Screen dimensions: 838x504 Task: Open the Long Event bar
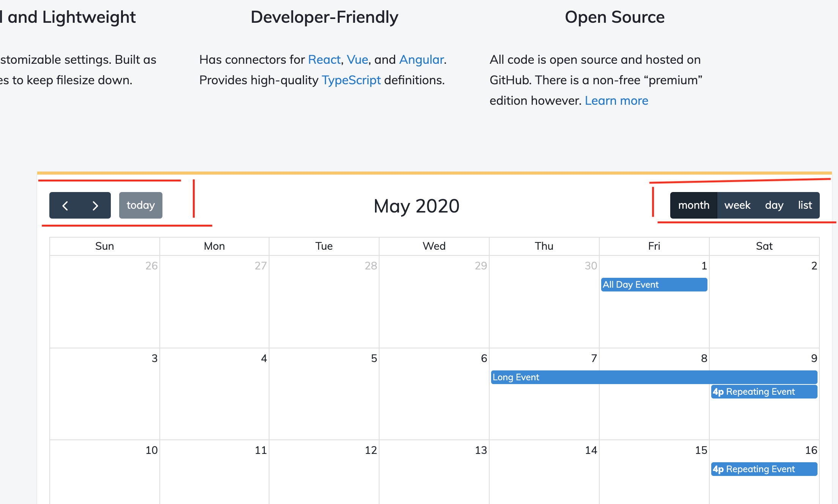[x=654, y=377]
